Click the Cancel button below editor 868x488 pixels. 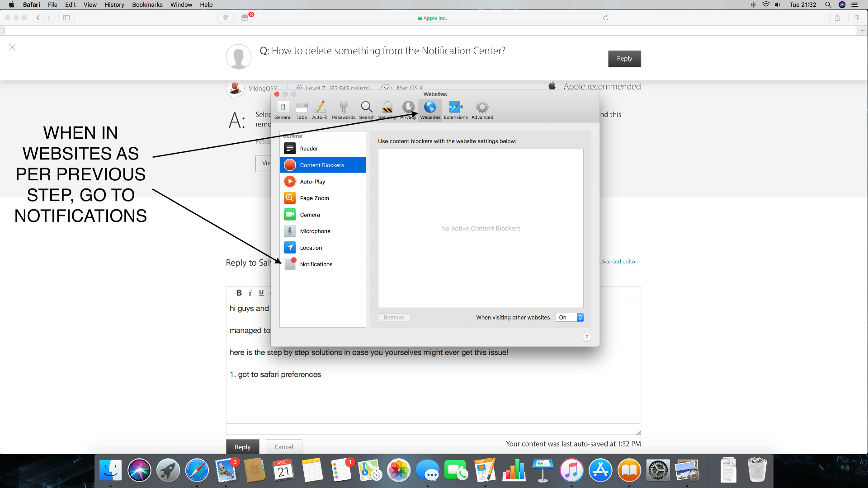tap(283, 447)
